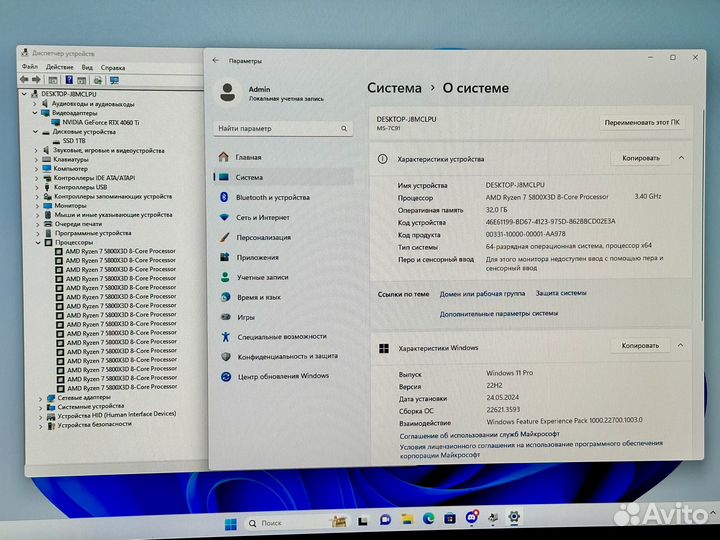Collapse the Видеоадаптеры tree node
The width and height of the screenshot is (720, 540).
tap(35, 112)
